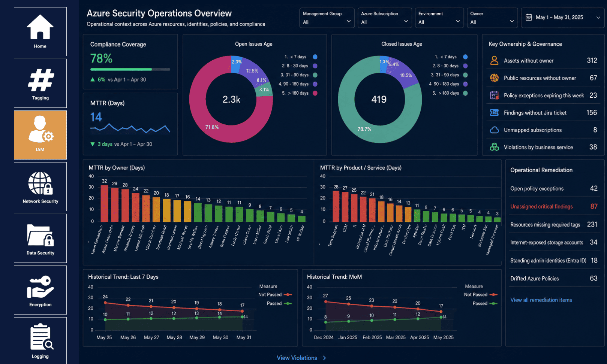Click the 2.3k Open Issues donut center
The image size is (607, 364).
pyautogui.click(x=231, y=99)
